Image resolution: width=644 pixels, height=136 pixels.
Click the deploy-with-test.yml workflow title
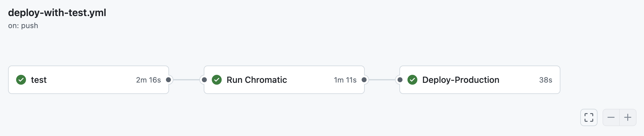[x=57, y=13]
